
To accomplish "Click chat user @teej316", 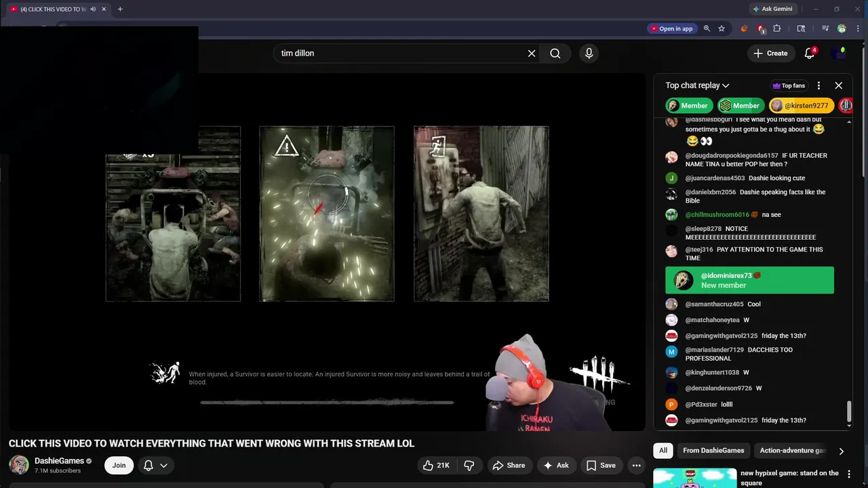I will click(x=699, y=249).
